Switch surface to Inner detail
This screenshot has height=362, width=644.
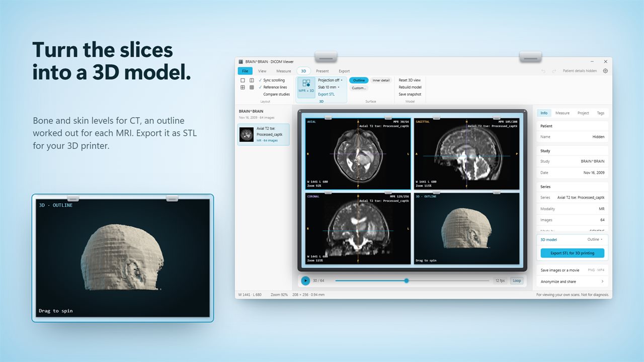381,80
